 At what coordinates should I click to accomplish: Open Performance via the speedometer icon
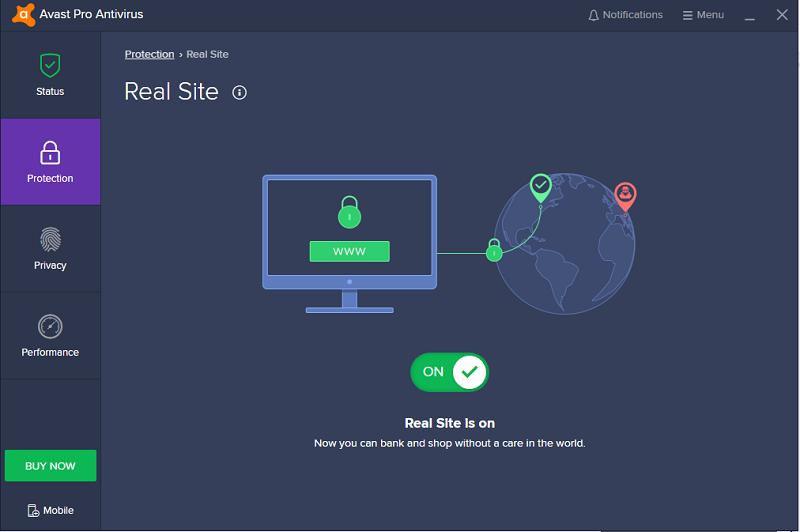(50, 326)
